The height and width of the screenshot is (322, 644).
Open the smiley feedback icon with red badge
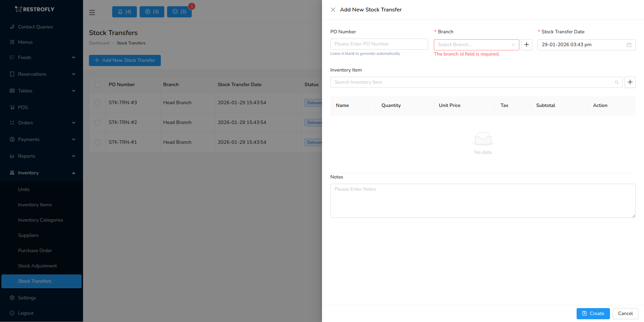pos(179,11)
